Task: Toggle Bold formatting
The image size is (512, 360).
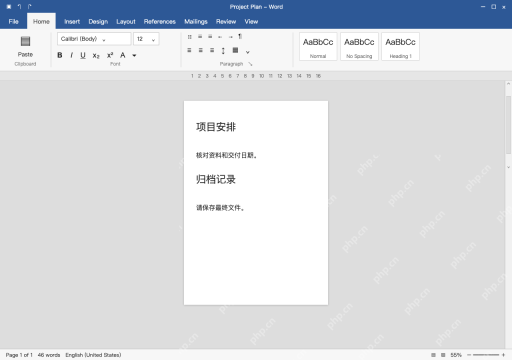Action: (x=60, y=55)
